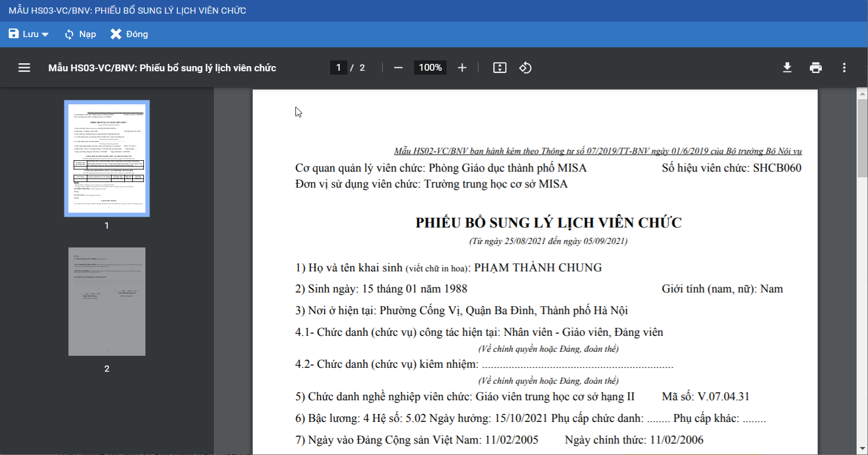Click the Đóng close button
The image size is (868, 455).
click(129, 34)
